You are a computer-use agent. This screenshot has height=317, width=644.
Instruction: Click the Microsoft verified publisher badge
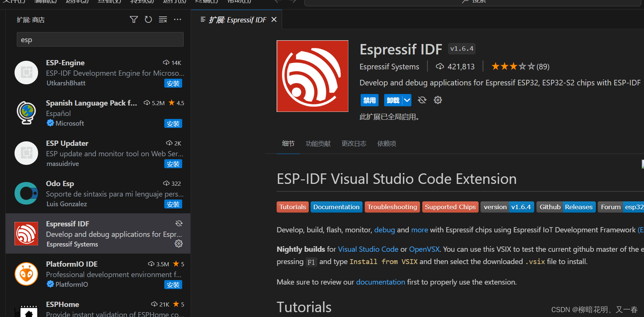[50, 123]
